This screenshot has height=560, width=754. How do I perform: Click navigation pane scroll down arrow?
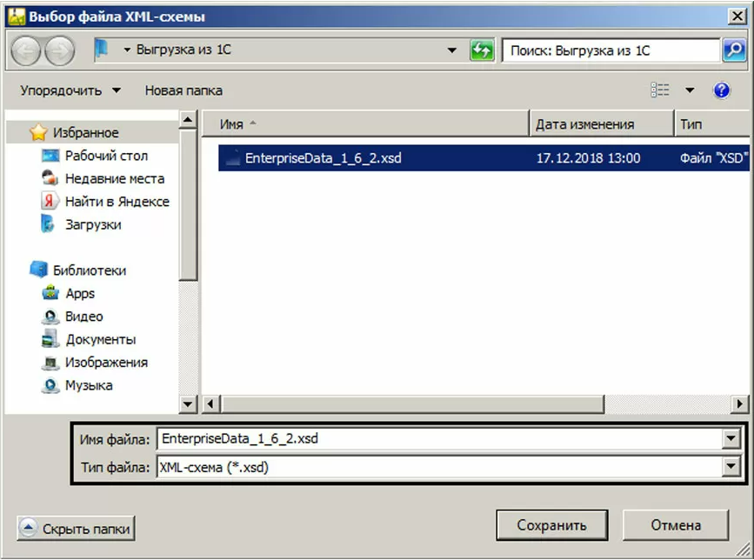click(x=188, y=403)
